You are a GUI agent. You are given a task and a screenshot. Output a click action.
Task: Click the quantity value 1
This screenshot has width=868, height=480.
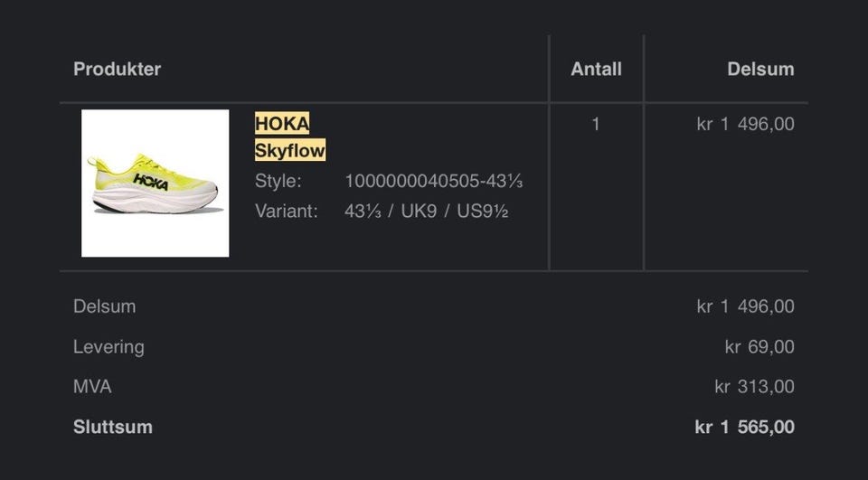coord(595,124)
